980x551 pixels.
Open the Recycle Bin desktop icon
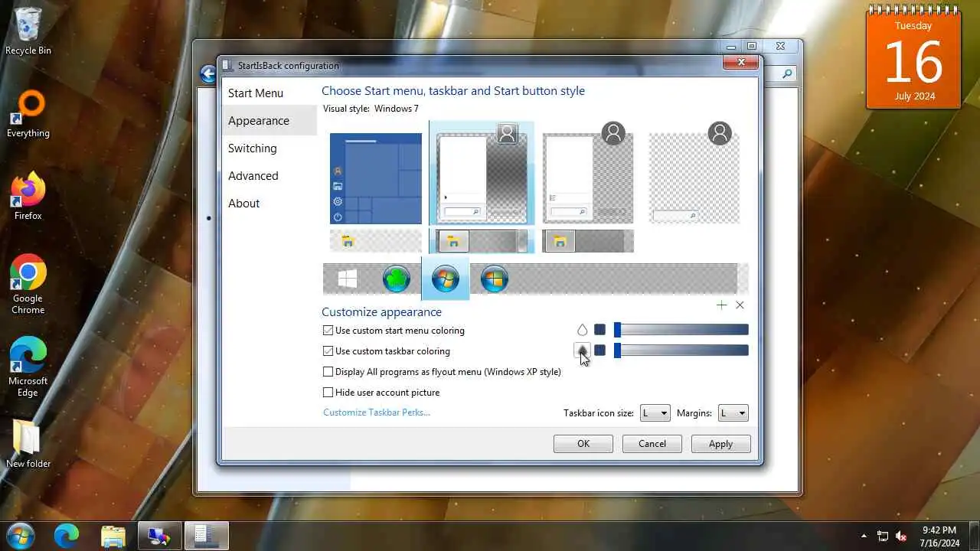[x=28, y=31]
